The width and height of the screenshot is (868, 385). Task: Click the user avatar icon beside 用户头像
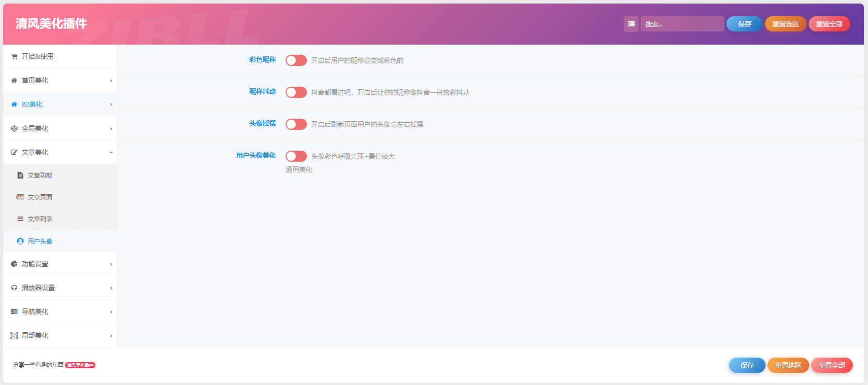click(x=20, y=241)
